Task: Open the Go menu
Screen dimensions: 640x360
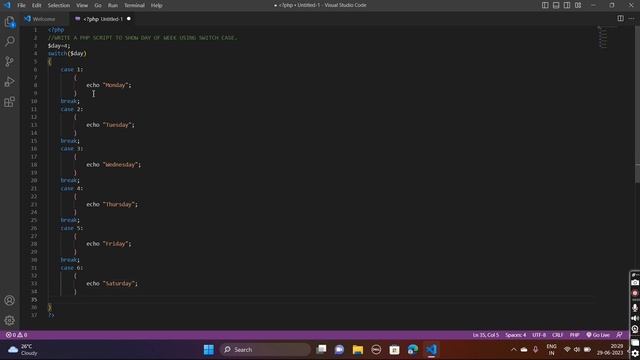Action: [98, 5]
